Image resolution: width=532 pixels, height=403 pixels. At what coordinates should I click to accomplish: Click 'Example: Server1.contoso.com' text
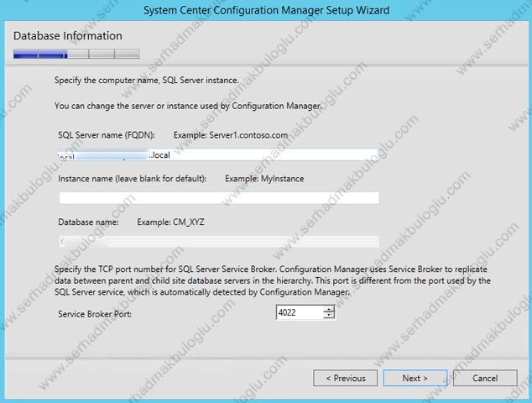point(231,135)
